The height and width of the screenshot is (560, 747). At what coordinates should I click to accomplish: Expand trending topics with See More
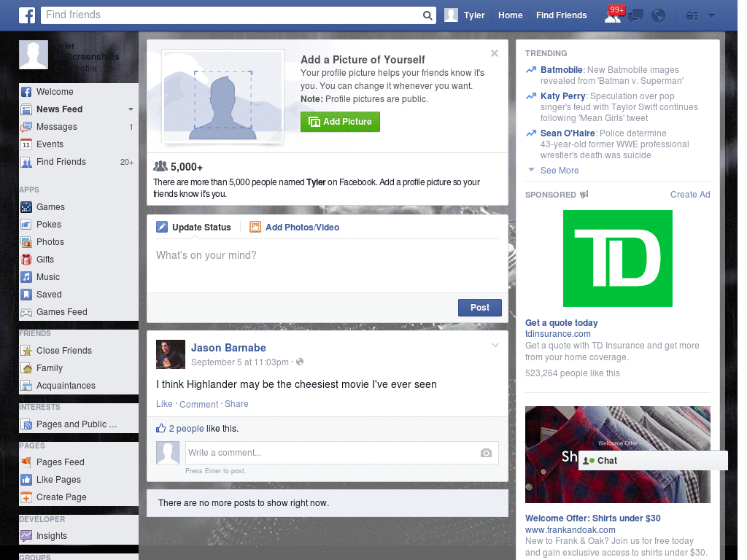(560, 171)
